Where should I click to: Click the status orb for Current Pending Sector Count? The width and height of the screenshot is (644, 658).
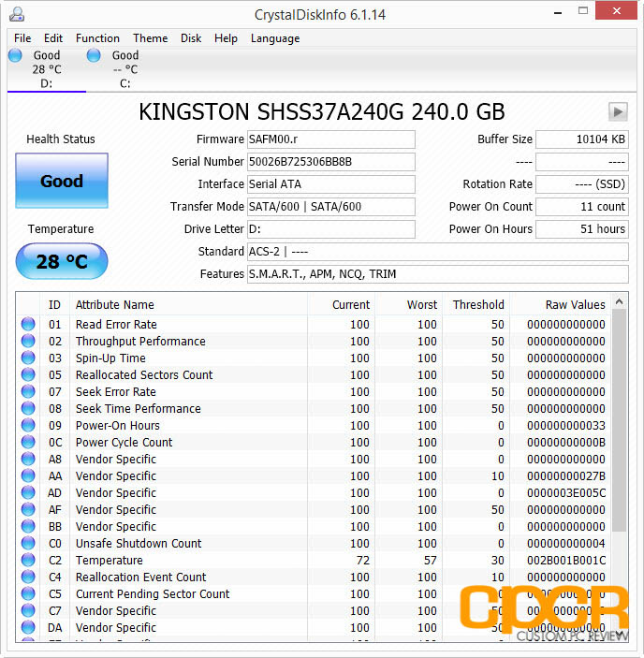28,593
